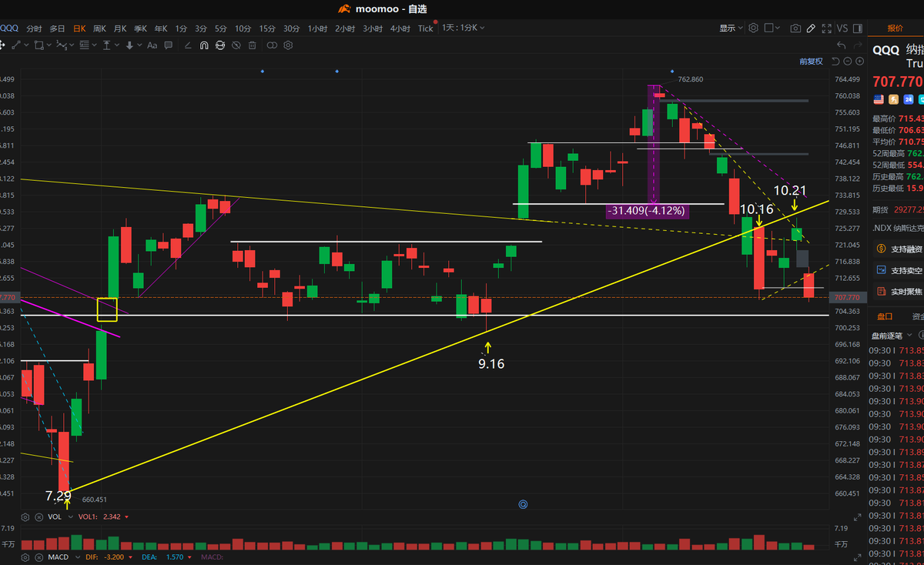Image resolution: width=924 pixels, height=565 pixels.
Task: Toggle magnet snap mode
Action: (204, 45)
